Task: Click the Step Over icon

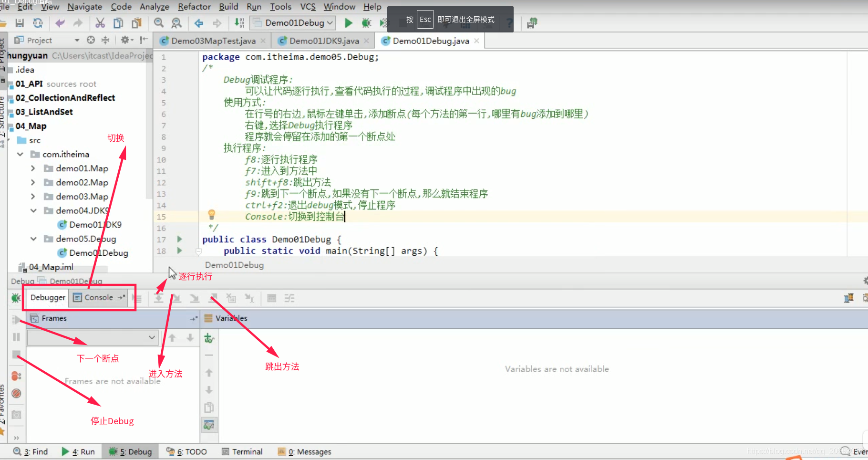Action: 159,299
